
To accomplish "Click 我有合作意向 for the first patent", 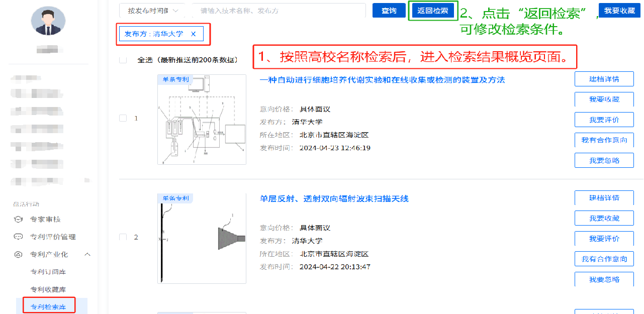I will pos(604,140).
